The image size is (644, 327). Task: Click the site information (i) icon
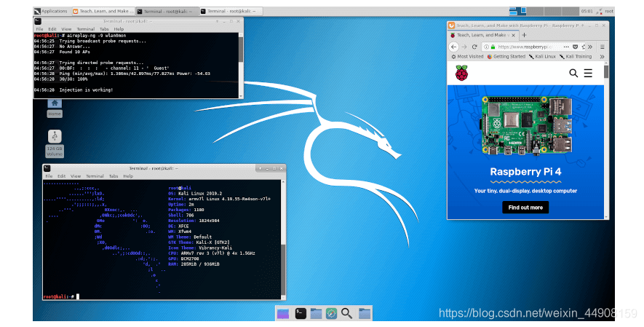click(x=486, y=47)
